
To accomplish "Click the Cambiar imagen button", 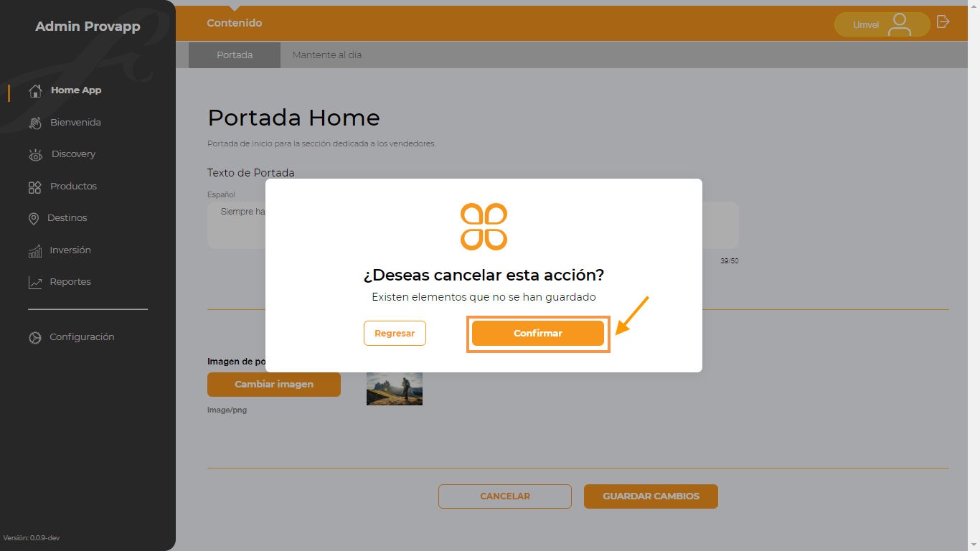I will tap(274, 385).
